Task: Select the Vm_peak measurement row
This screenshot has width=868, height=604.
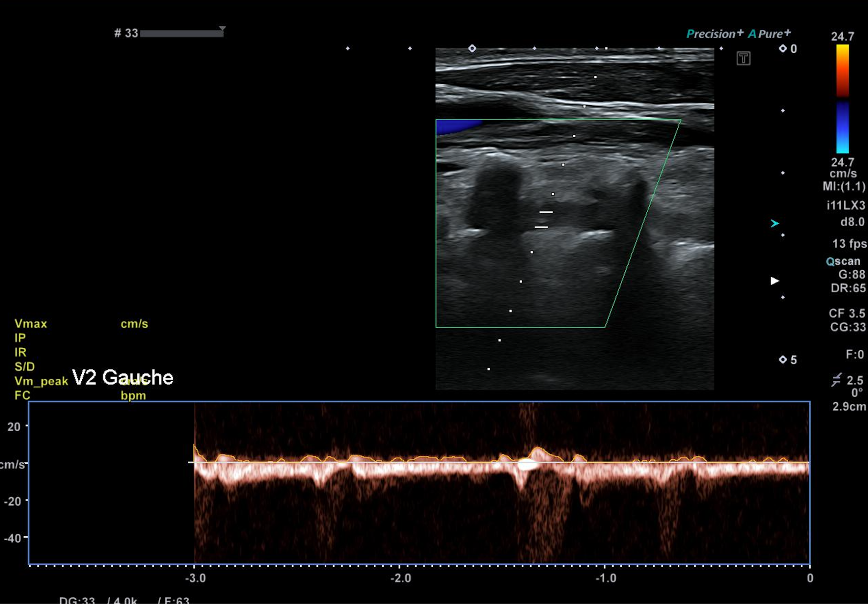Action: coord(41,381)
